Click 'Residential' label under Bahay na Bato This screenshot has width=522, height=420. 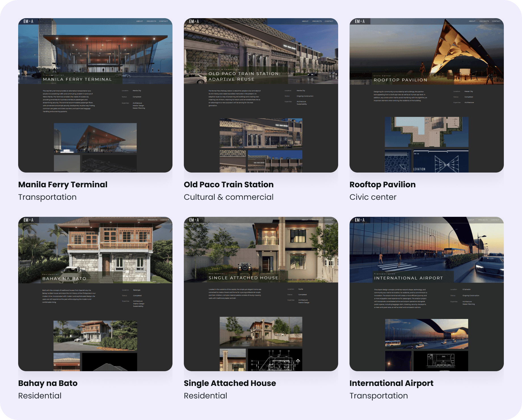pos(40,396)
